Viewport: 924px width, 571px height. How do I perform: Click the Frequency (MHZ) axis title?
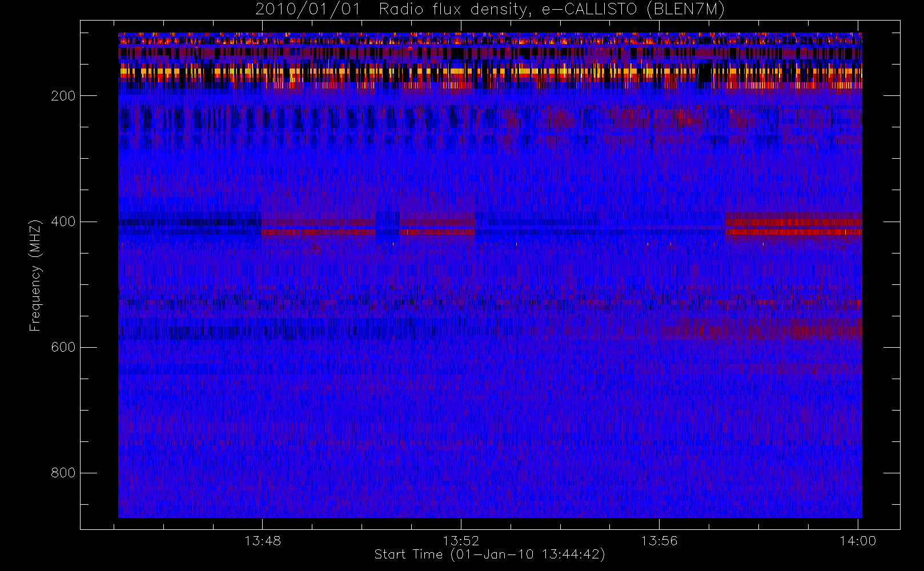(35, 275)
